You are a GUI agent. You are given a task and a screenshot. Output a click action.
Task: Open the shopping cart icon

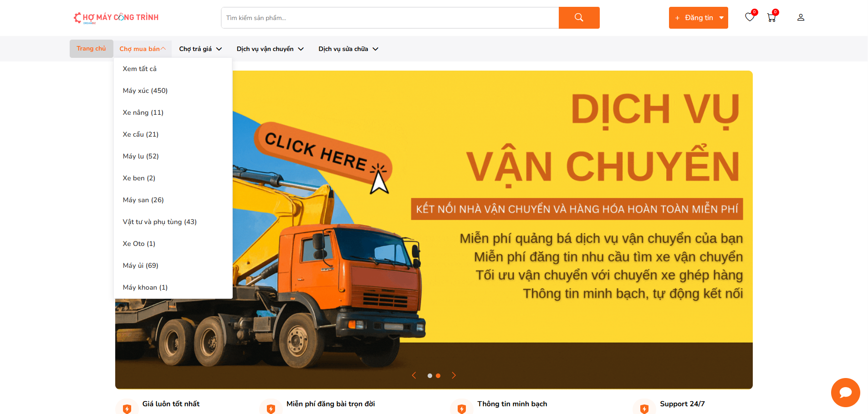coord(771,18)
